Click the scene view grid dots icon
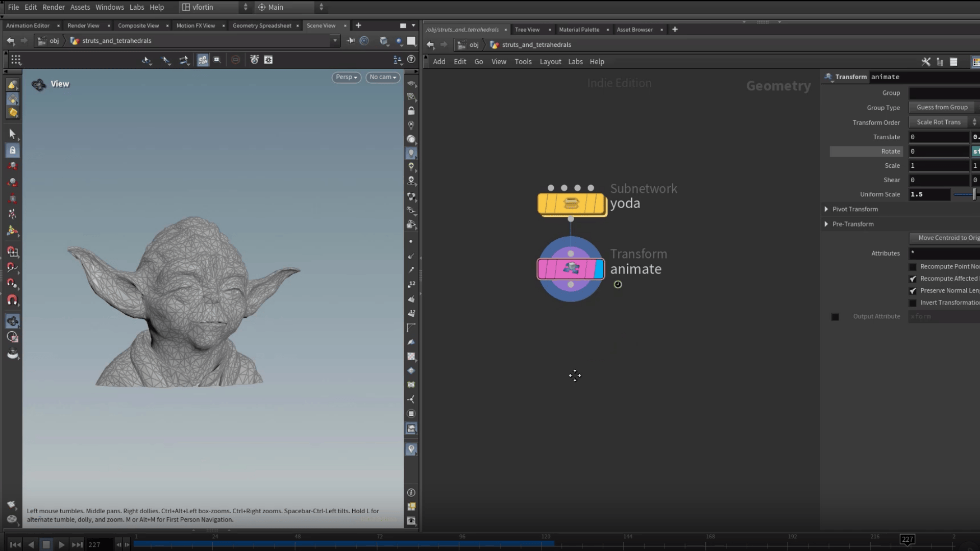Image resolution: width=980 pixels, height=551 pixels. [x=16, y=60]
